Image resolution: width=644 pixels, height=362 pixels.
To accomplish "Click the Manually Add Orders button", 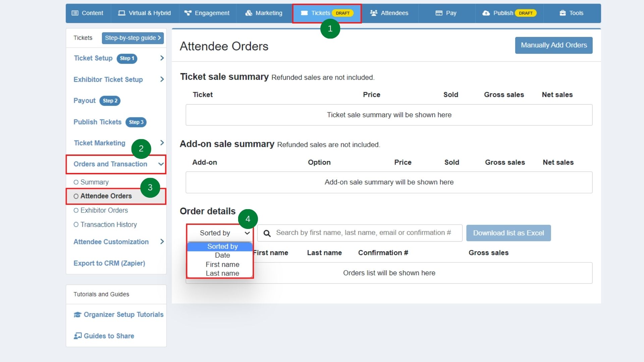I will 553,45.
